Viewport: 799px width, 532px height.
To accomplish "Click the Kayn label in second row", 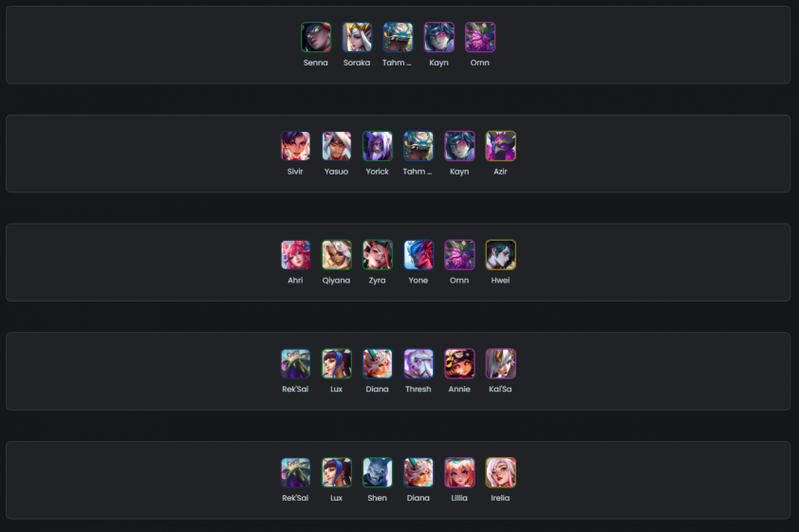I will [459, 172].
